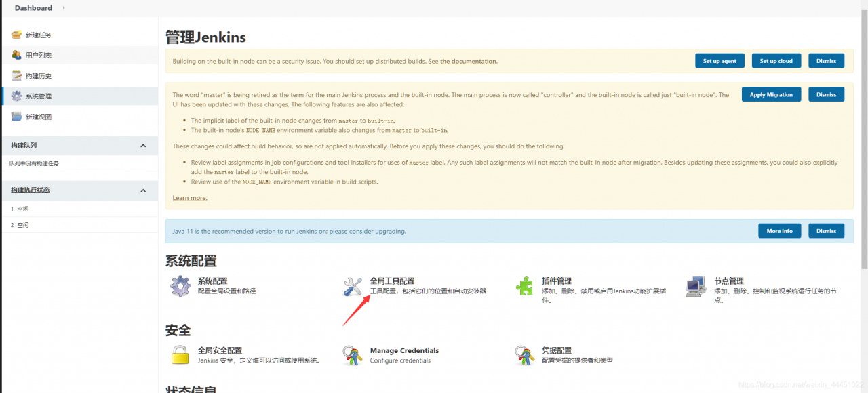
Task: Click the Configure credentials description
Action: point(400,360)
